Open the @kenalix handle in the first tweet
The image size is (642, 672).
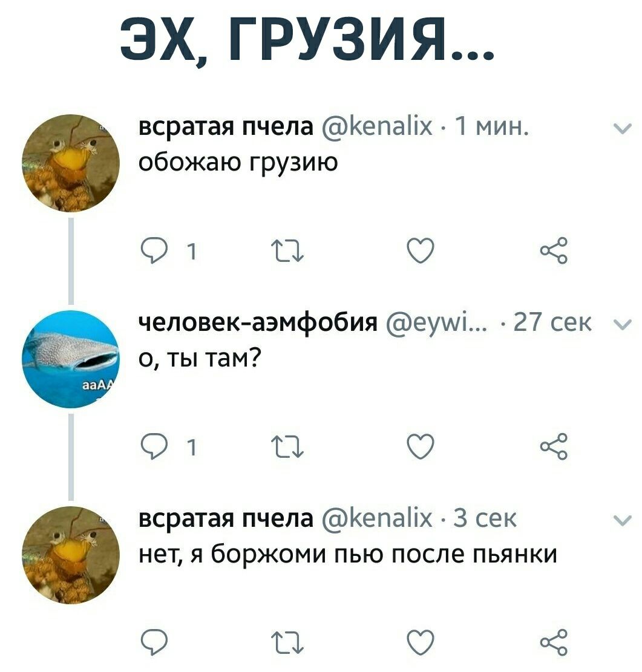376,127
